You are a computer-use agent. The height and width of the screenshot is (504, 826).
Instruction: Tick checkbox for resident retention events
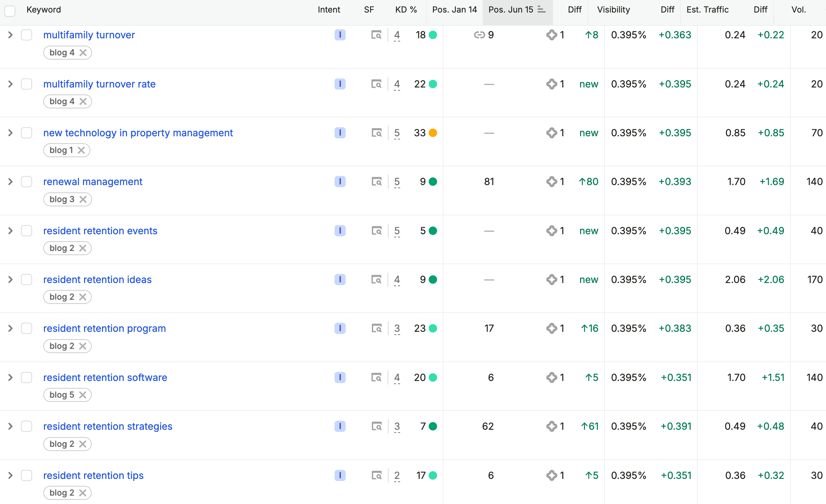point(27,231)
